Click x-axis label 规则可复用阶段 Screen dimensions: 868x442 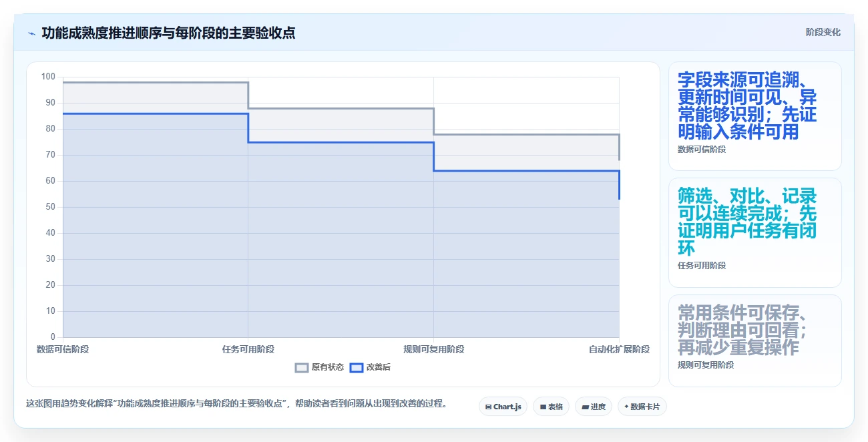[434, 349]
